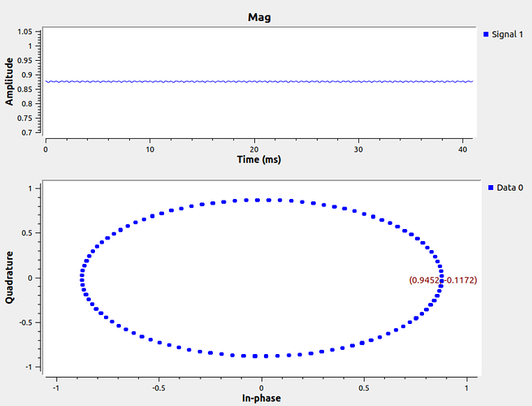Click the 1.05 amplitude tick label
Screen dimensions: 532x406
(24, 32)
